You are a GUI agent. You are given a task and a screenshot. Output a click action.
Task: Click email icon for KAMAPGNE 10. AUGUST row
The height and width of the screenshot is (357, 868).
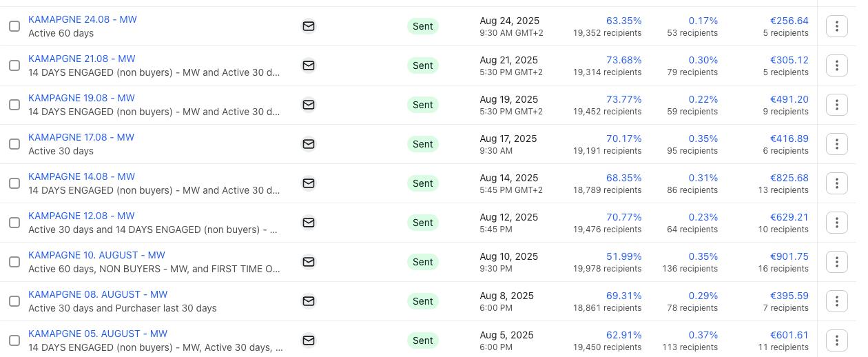(x=309, y=262)
